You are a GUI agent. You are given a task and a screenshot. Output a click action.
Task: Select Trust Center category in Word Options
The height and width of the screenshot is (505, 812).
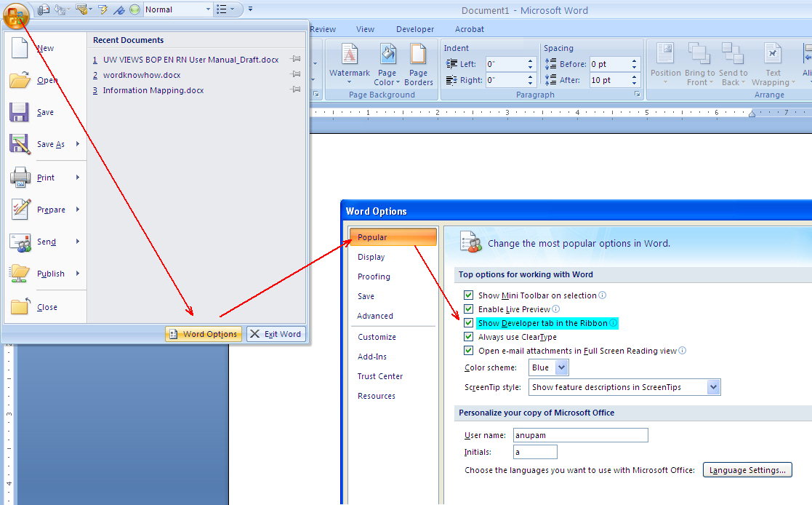click(x=393, y=376)
